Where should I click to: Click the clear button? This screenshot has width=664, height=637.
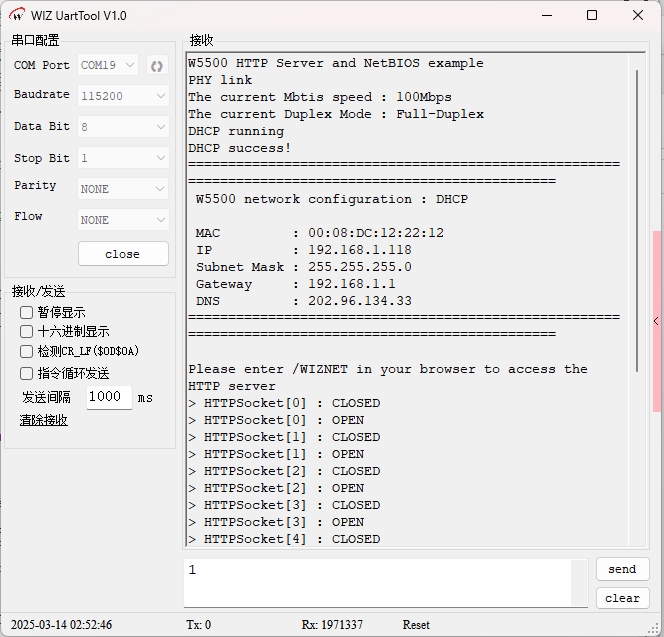click(x=622, y=598)
